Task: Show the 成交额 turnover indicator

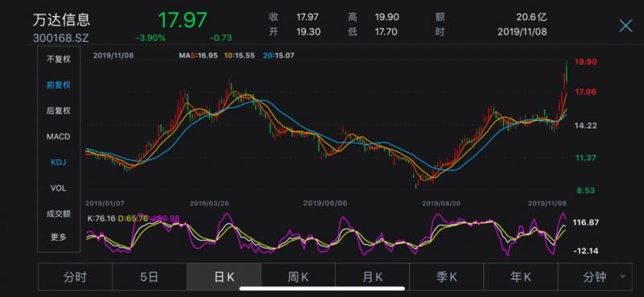Action: tap(58, 213)
